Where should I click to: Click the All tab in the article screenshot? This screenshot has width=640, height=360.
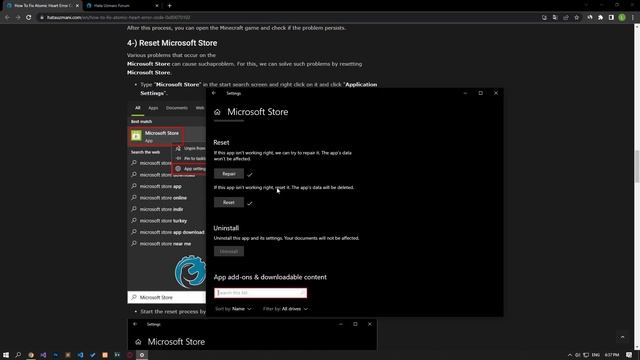(x=138, y=108)
